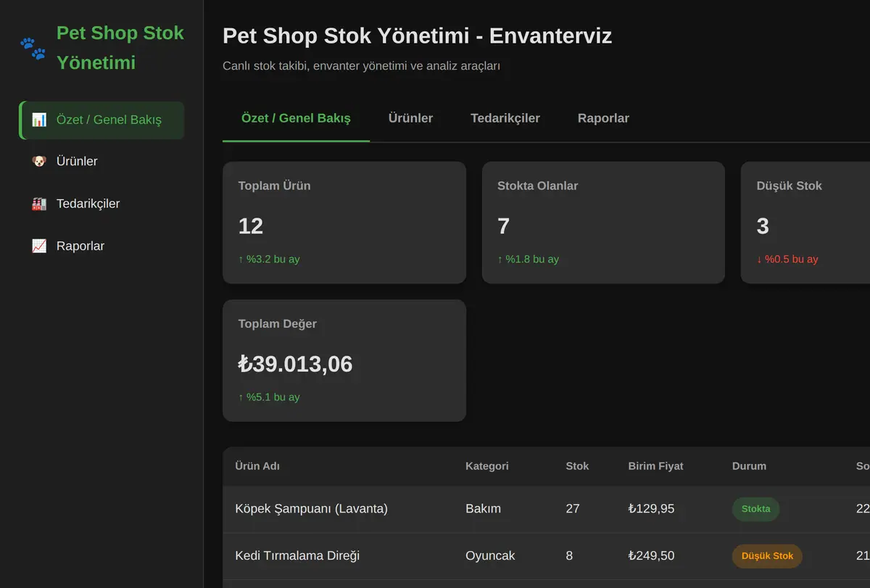The width and height of the screenshot is (870, 588).
Task: Open Özet / Genel Bakış in the sidebar
Action: tap(101, 120)
